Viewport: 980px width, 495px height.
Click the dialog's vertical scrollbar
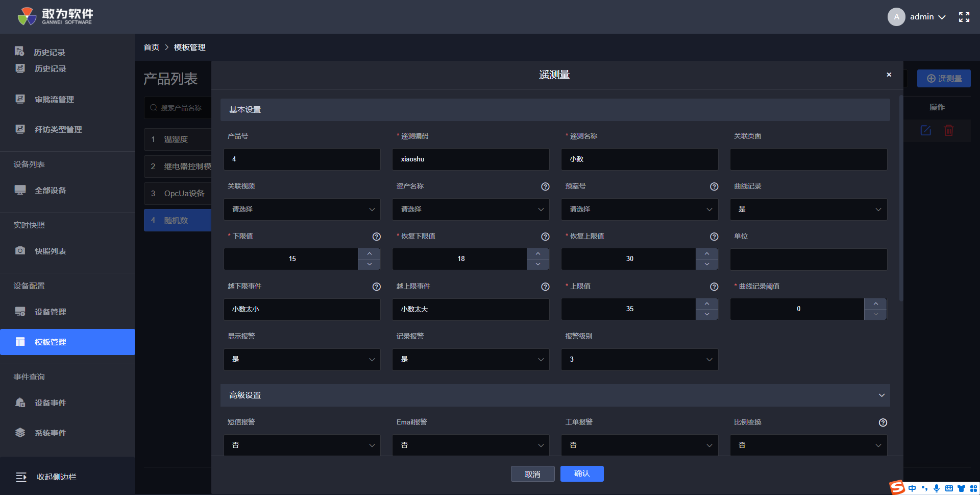pos(901,199)
